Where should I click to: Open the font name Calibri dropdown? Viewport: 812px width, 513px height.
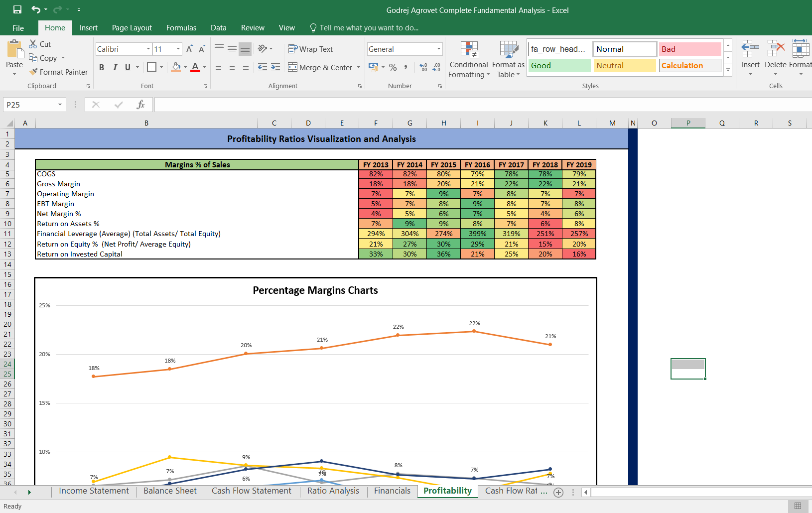tap(148, 49)
